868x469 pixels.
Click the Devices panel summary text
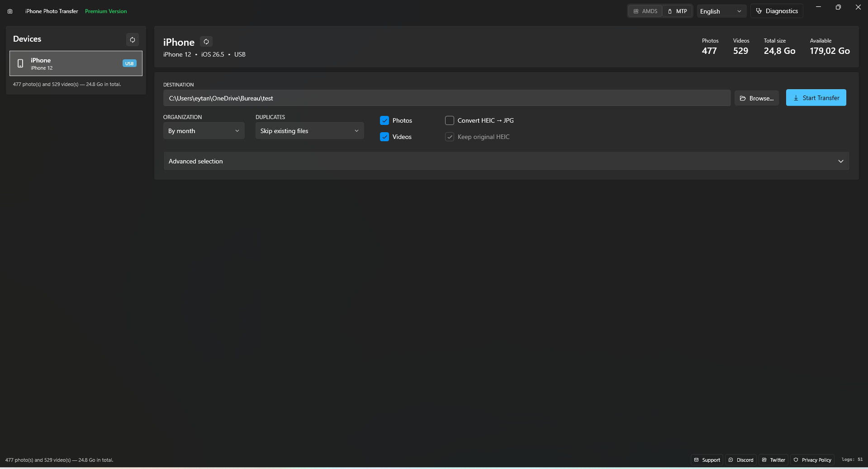point(67,84)
